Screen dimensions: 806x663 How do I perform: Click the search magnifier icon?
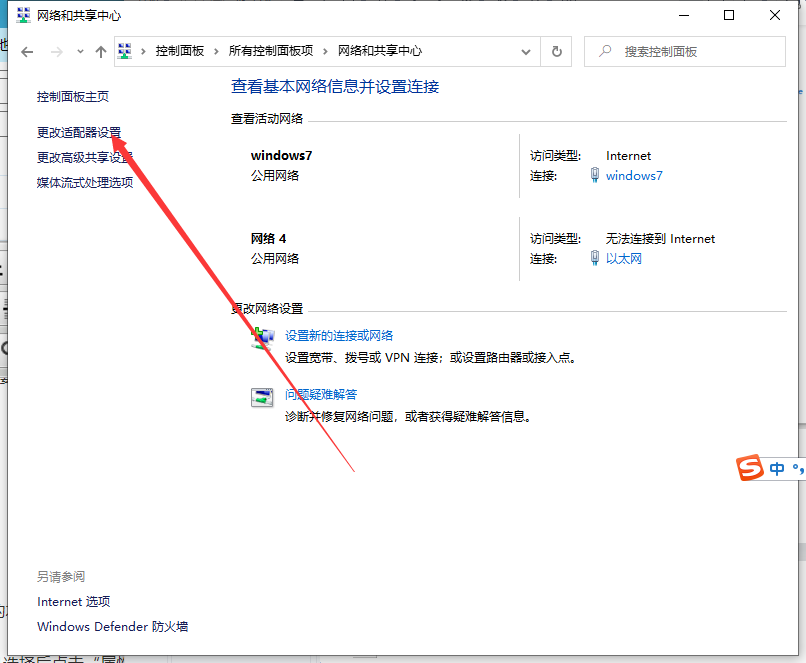point(604,51)
